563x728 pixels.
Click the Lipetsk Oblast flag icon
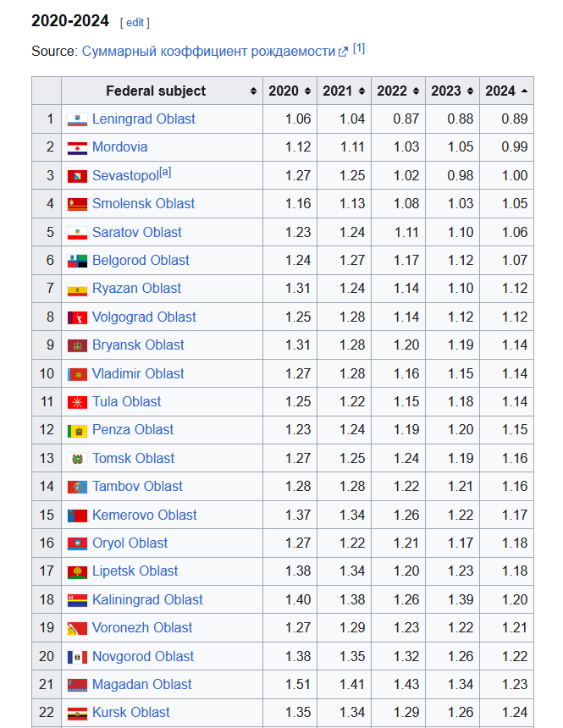(77, 572)
